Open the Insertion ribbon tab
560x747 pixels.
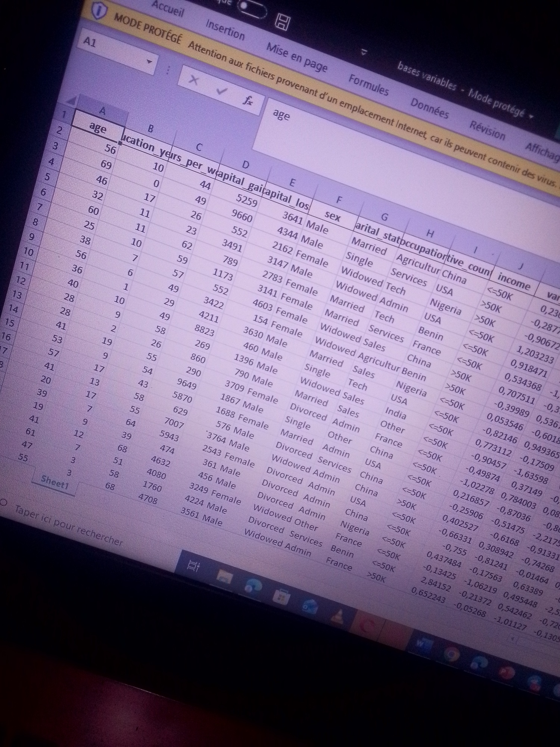pyautogui.click(x=225, y=30)
